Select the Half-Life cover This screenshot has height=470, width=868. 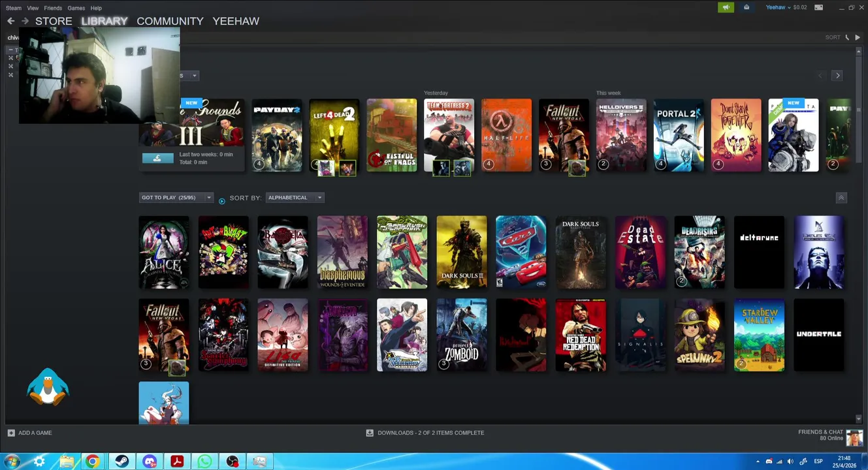click(506, 135)
